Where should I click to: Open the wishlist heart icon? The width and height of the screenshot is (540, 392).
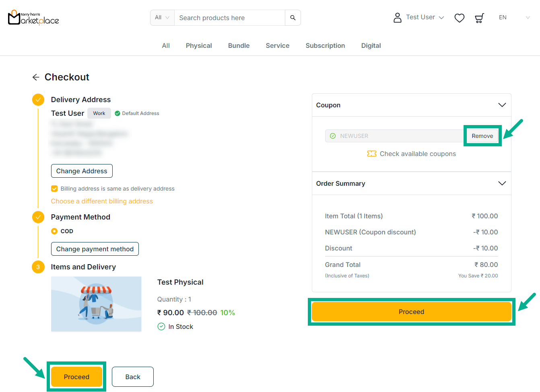pyautogui.click(x=459, y=18)
